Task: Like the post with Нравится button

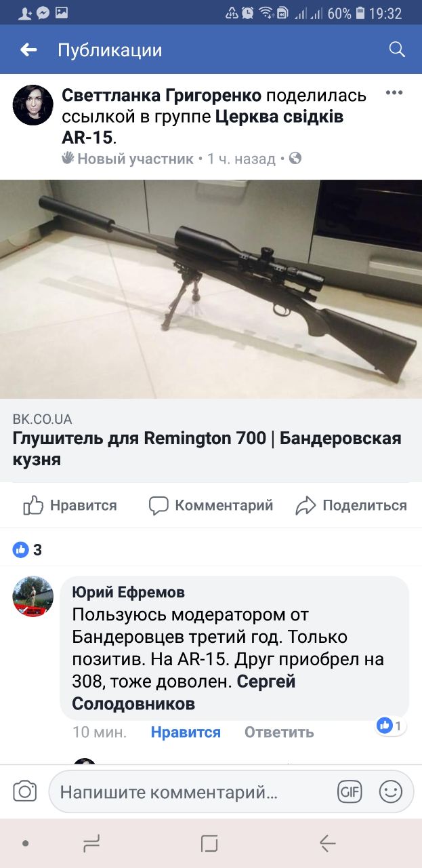Action: pos(70,505)
